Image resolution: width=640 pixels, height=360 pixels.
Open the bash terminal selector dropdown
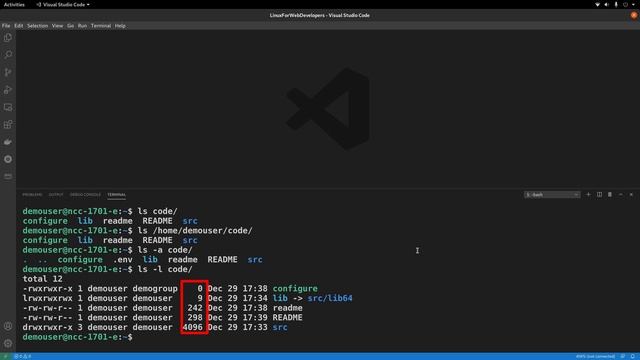point(552,195)
